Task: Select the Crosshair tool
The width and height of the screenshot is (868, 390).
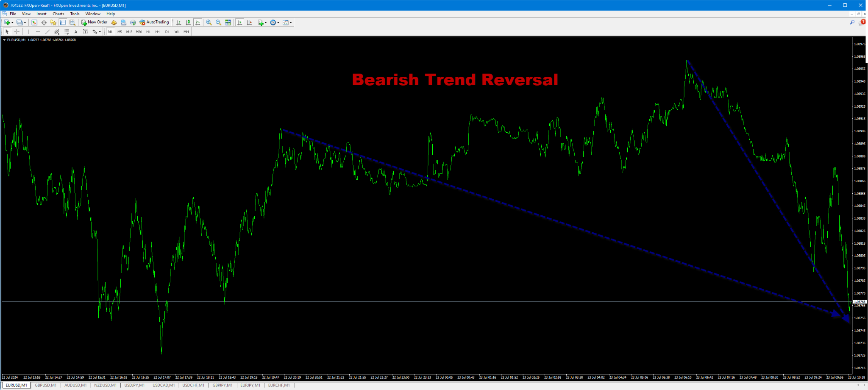Action: coord(17,32)
